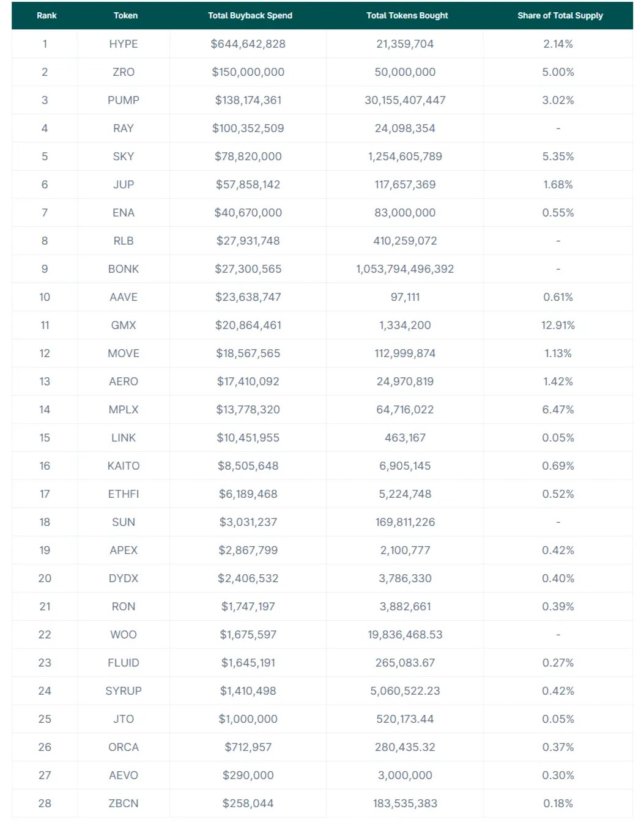Select the AAVE token cell

tap(124, 297)
